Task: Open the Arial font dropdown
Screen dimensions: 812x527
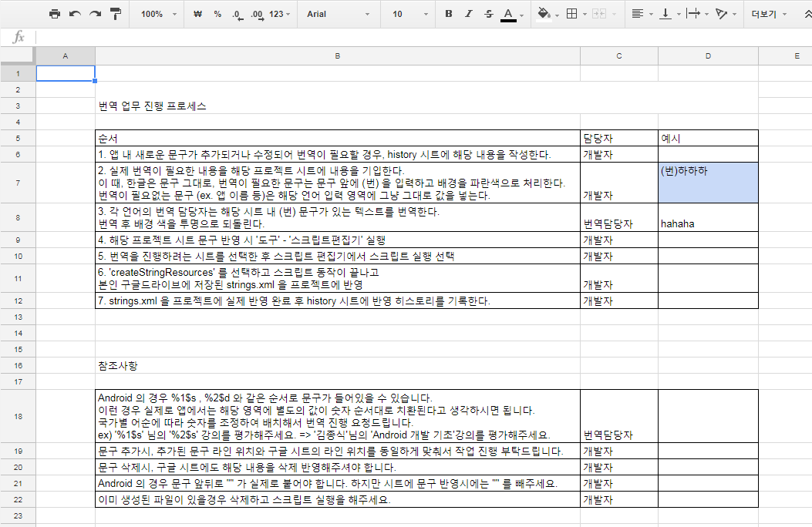Action: 339,14
